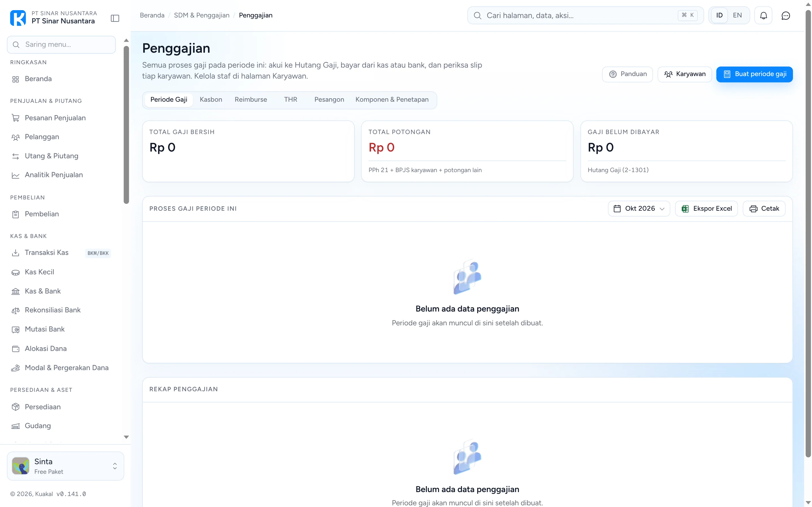This screenshot has width=812, height=507.
Task: Open the chat bubble icon
Action: click(785, 15)
